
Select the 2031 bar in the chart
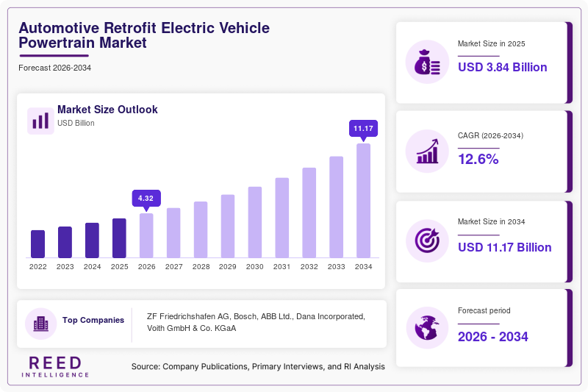coord(282,218)
